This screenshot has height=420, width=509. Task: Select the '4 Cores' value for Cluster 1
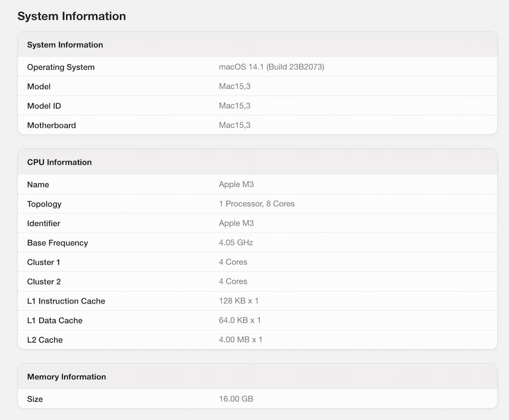click(x=233, y=262)
